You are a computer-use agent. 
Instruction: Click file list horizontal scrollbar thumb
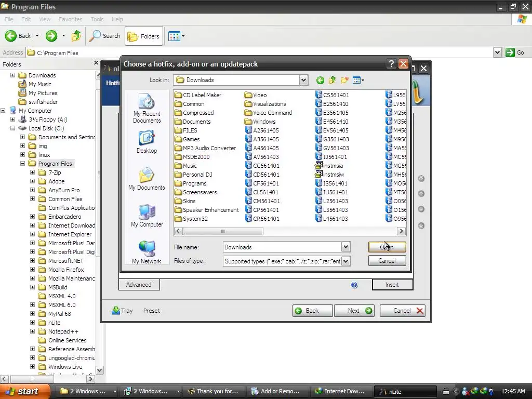tap(223, 231)
